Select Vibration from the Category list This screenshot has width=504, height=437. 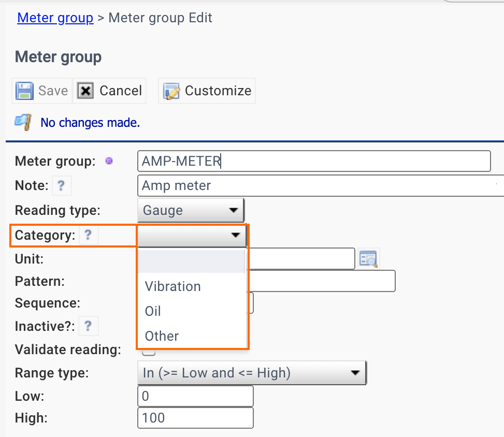[x=172, y=286]
